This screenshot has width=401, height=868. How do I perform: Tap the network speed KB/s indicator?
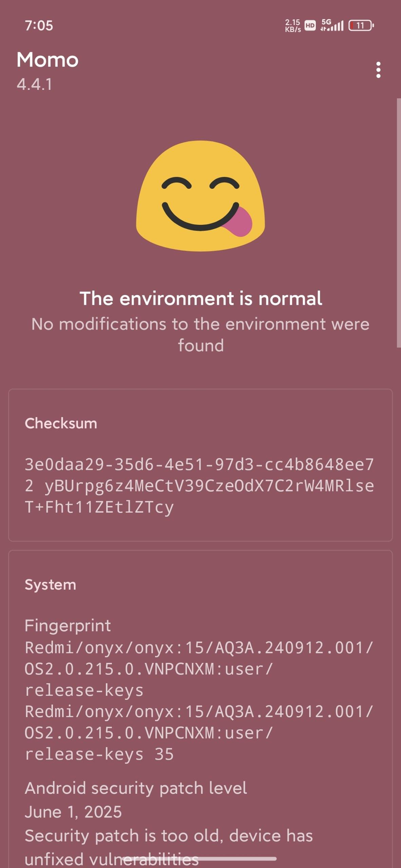[292, 25]
